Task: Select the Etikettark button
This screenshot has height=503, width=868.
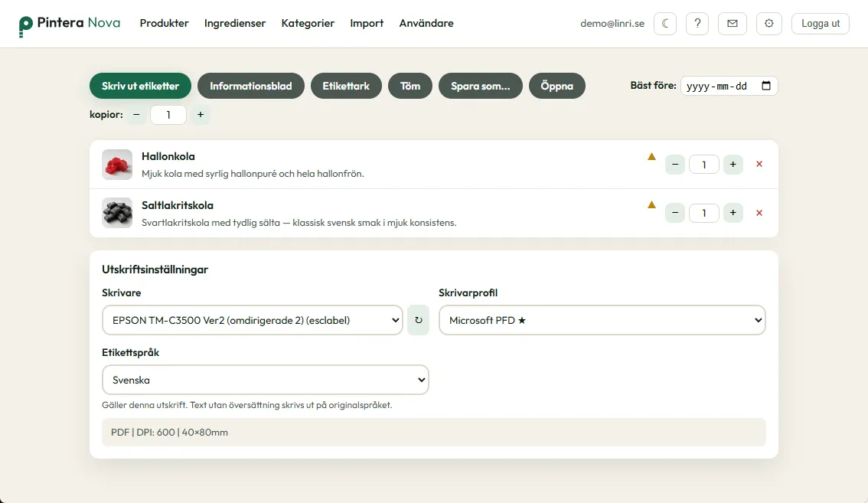Action: point(346,86)
